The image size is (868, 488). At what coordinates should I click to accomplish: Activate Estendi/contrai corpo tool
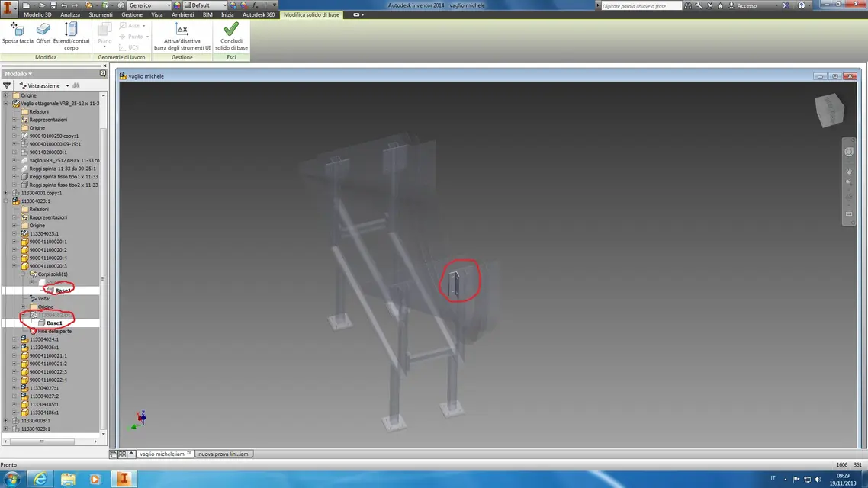click(71, 37)
